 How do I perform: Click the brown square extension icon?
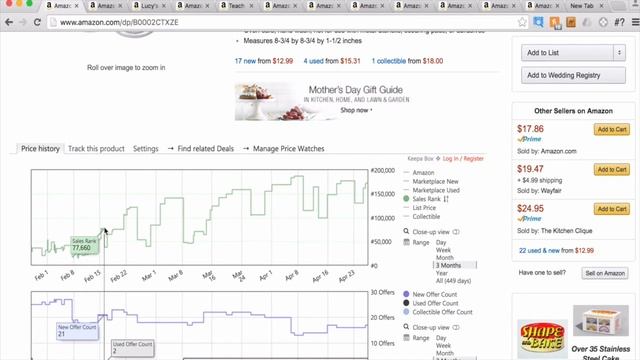pyautogui.click(x=571, y=22)
